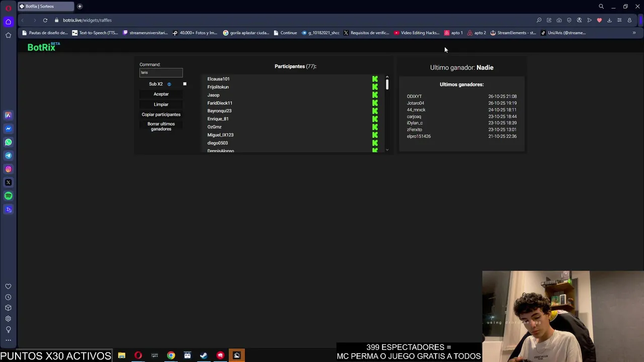
Task: Open the Video Editing Hacks bookmark
Action: pos(417,33)
